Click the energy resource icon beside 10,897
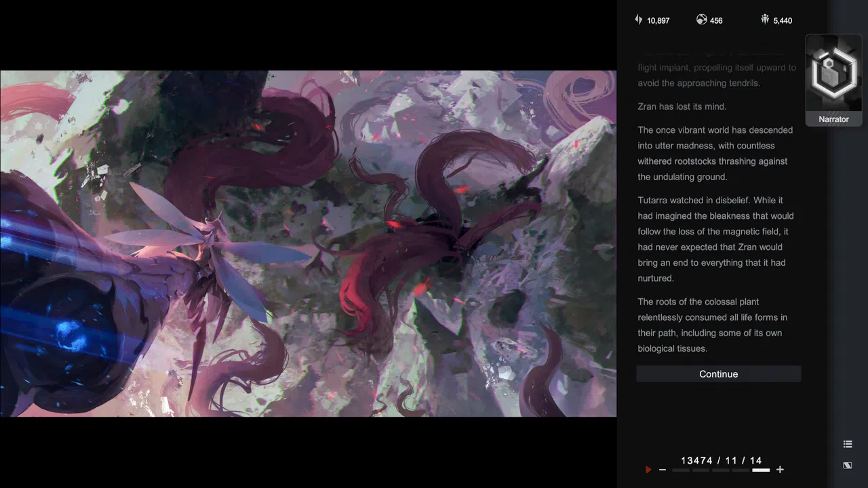868x488 pixels. pos(638,20)
